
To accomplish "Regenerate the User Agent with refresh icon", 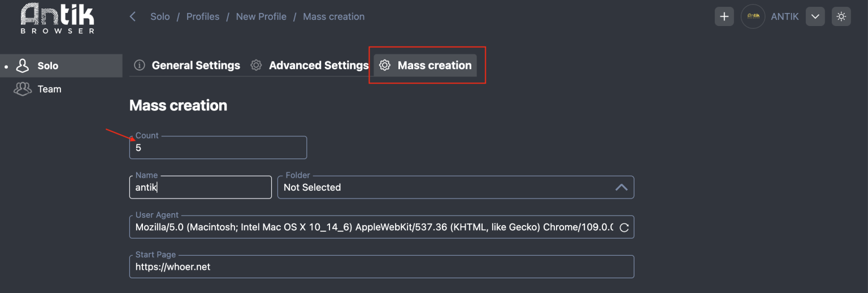I will (x=624, y=228).
